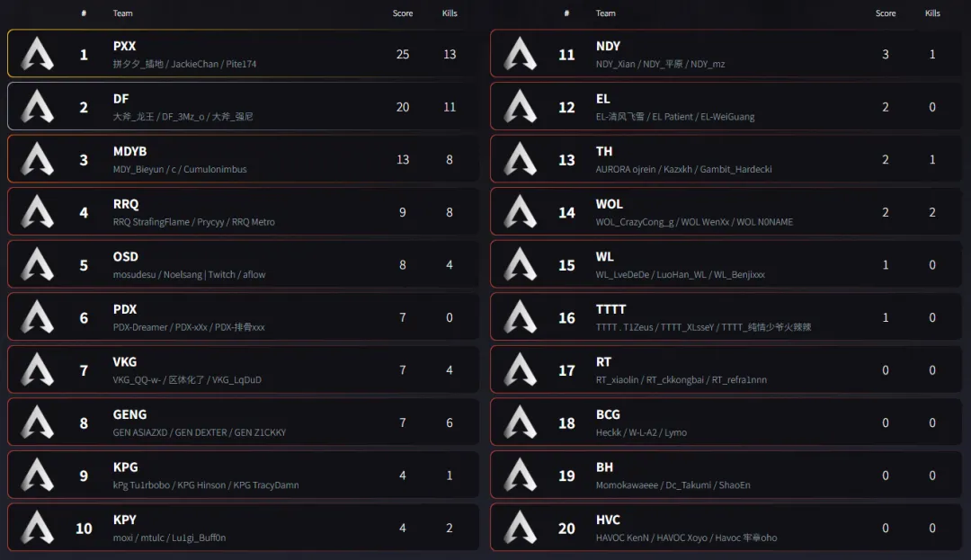This screenshot has width=971, height=560.
Task: Select the team logo for RRQ
Action: click(38, 212)
